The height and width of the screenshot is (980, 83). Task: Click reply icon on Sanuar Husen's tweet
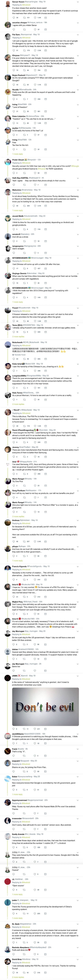pyautogui.click(x=14, y=18)
